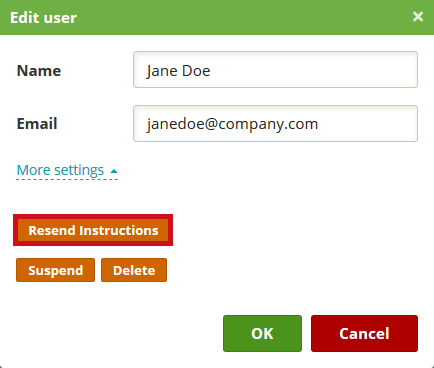Suspend the user Jane Doe
The height and width of the screenshot is (368, 434).
(55, 270)
